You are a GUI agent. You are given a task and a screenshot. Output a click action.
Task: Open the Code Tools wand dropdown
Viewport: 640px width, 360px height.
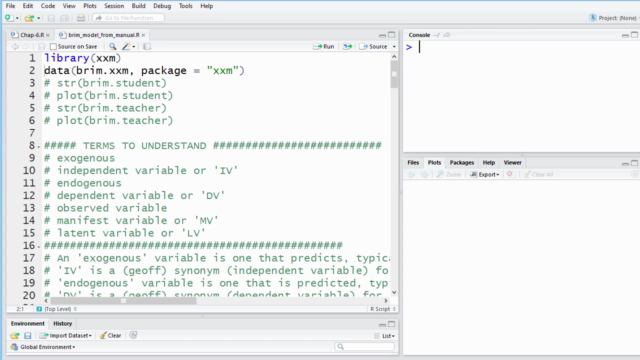click(128, 47)
